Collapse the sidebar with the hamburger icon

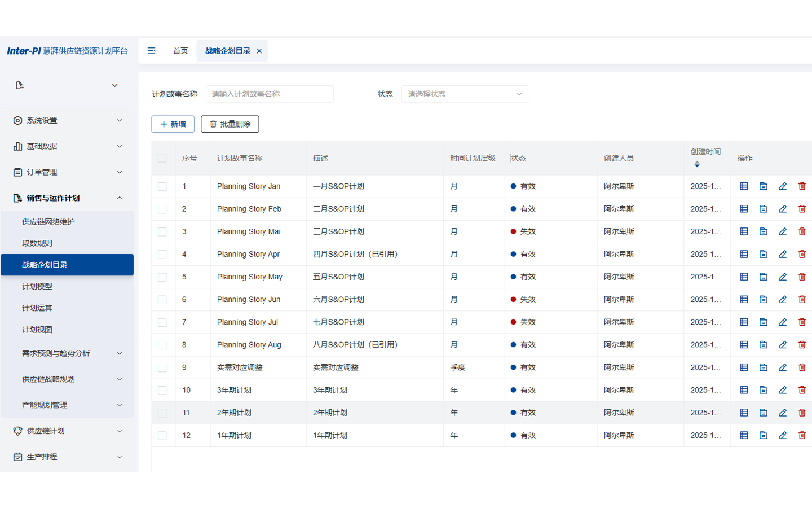pos(151,50)
